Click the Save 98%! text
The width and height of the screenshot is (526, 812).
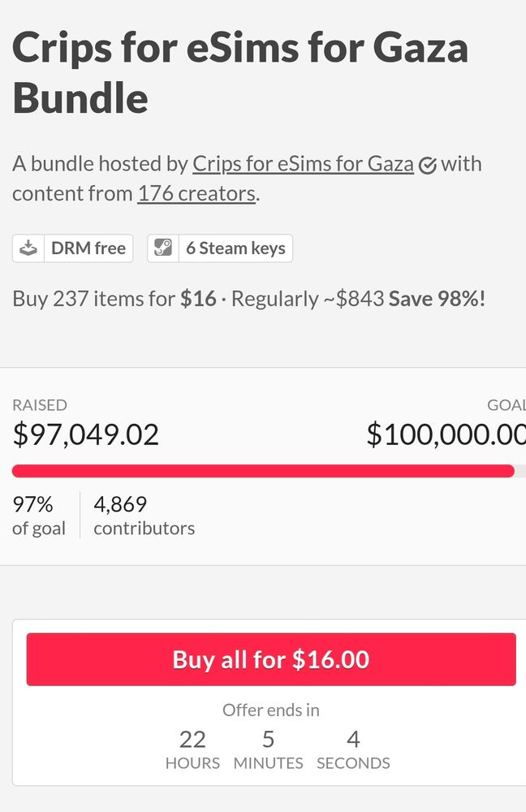click(x=437, y=299)
